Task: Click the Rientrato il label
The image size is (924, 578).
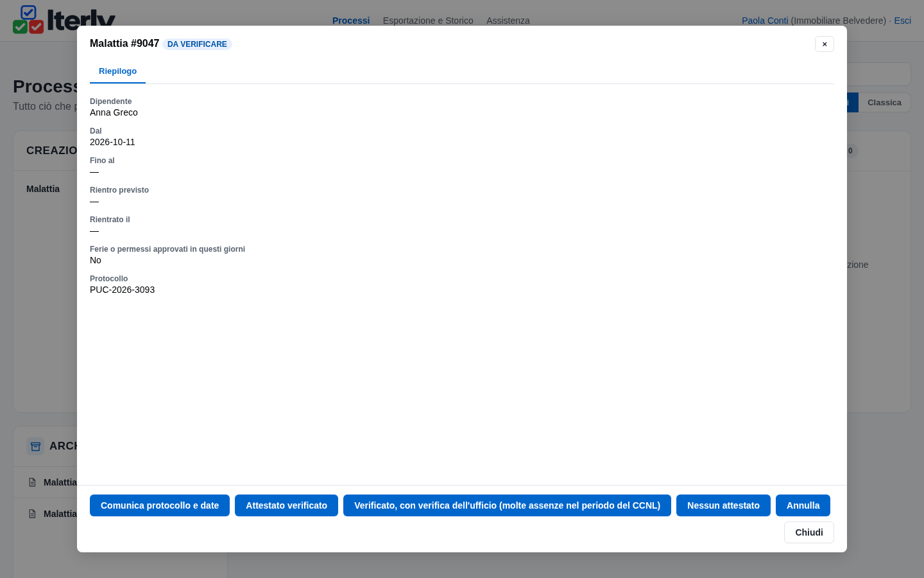Action: click(x=110, y=220)
